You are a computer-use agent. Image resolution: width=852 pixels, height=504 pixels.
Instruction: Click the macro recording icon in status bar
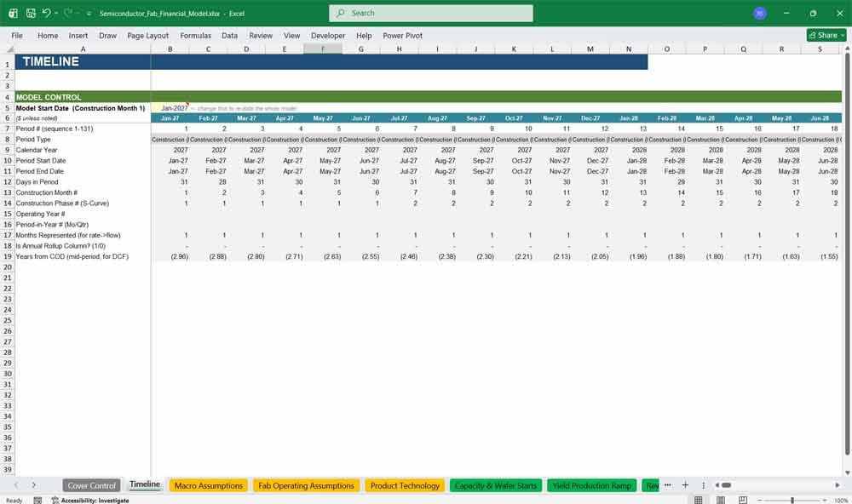click(x=37, y=501)
